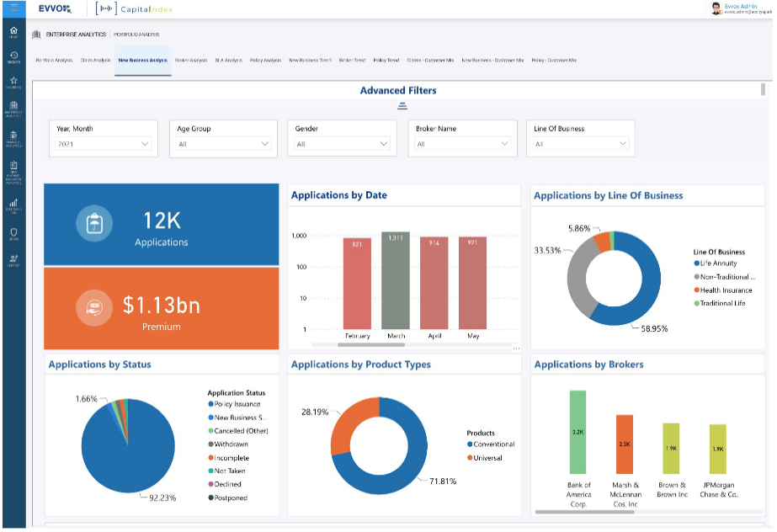
Task: Open the hamburger menu in sidebar
Action: pos(13,8)
